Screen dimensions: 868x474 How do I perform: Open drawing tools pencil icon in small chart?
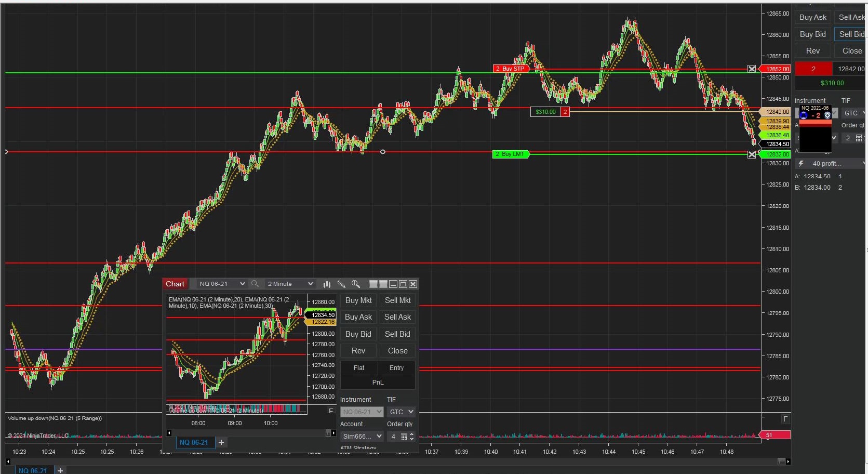[341, 284]
